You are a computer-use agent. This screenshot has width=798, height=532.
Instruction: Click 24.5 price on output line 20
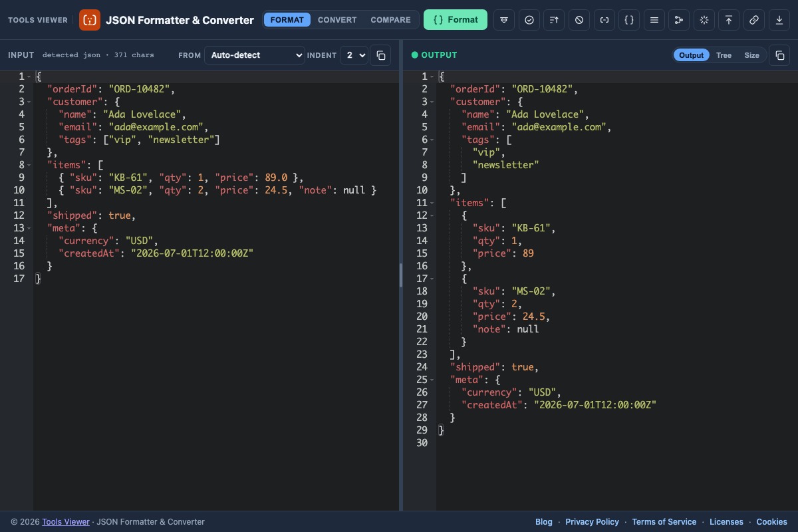[x=533, y=317]
